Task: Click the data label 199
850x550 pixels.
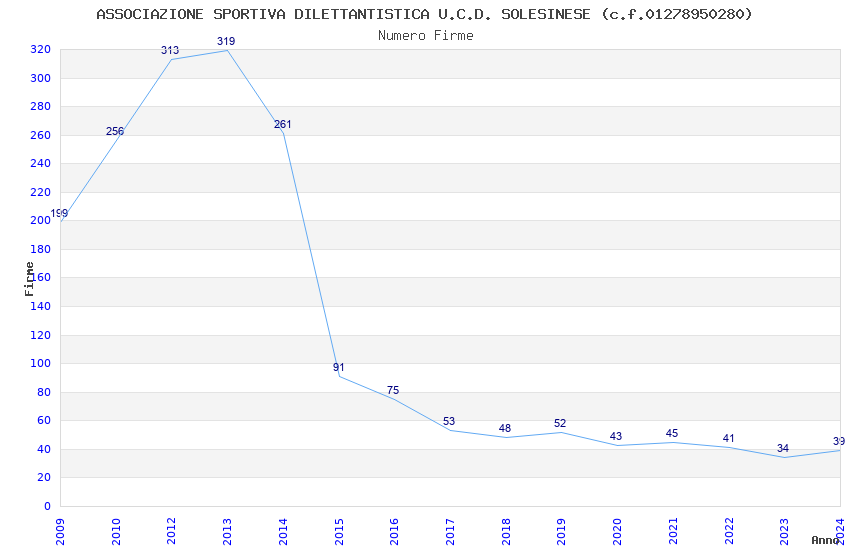Action: 59,213
